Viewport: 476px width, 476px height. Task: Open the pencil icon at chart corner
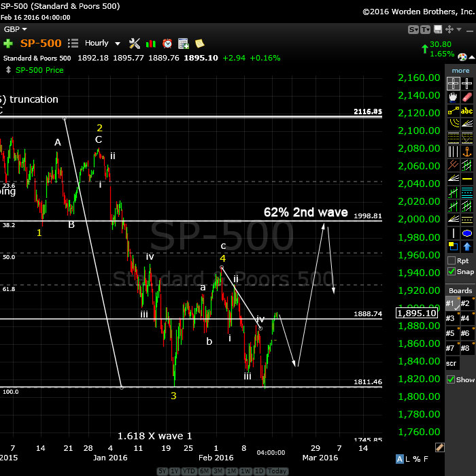pyautogui.click(x=439, y=447)
